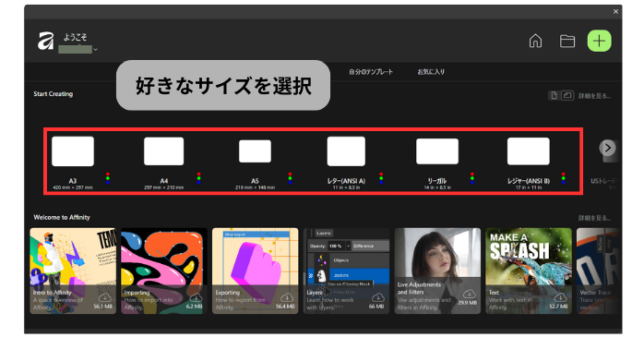Close the welcome window

coord(615,11)
